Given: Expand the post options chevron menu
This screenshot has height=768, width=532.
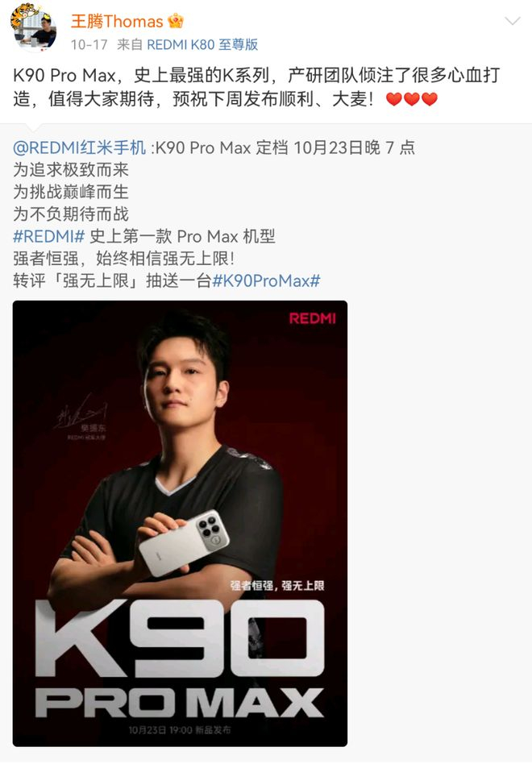Looking at the screenshot, I should click(x=513, y=21).
